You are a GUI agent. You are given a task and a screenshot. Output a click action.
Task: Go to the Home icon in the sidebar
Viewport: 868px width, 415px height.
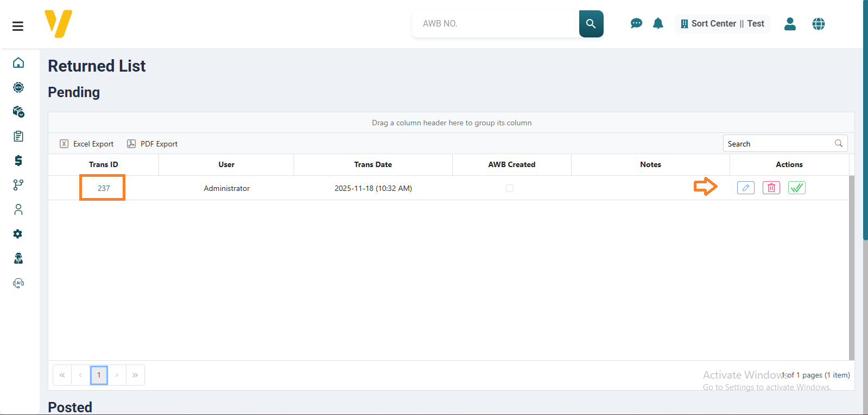pos(18,63)
